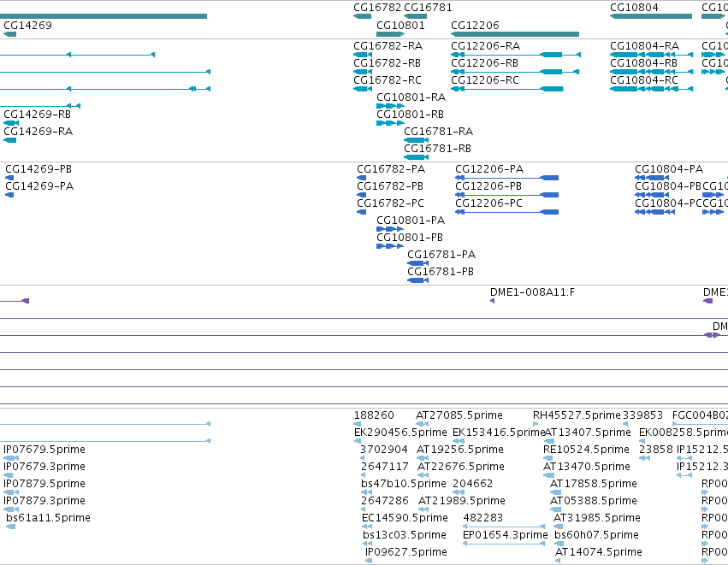
Task: Select the CG12206 gene bar
Action: (515, 34)
